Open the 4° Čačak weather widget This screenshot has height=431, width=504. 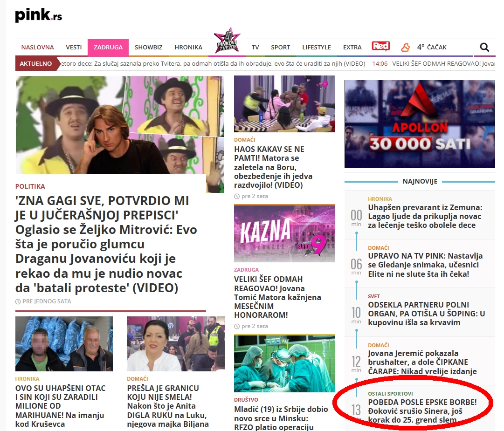tap(431, 47)
